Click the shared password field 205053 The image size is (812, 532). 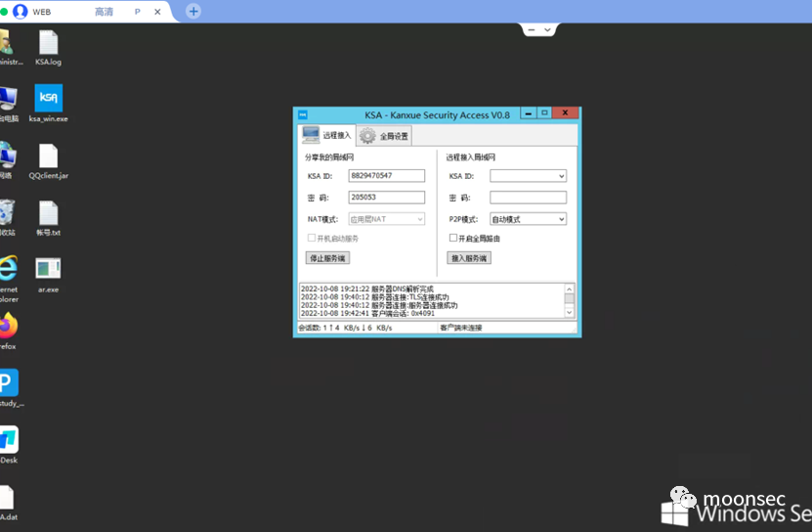(x=386, y=197)
